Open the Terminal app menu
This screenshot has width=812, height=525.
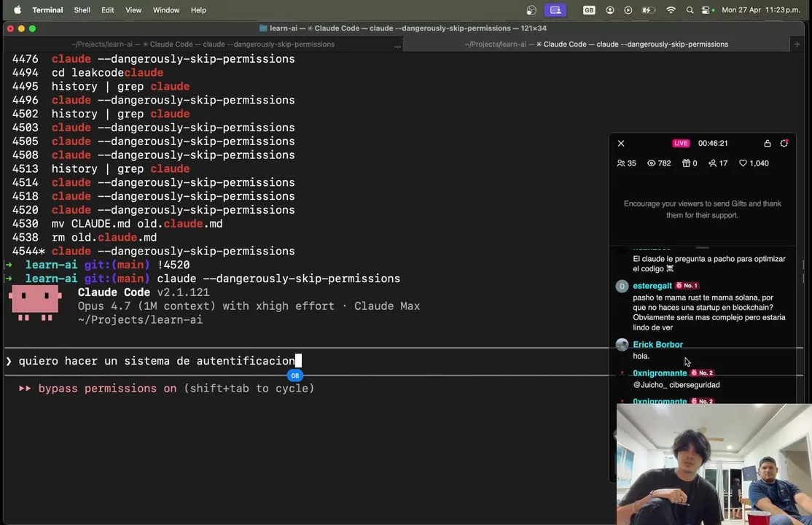pos(47,10)
